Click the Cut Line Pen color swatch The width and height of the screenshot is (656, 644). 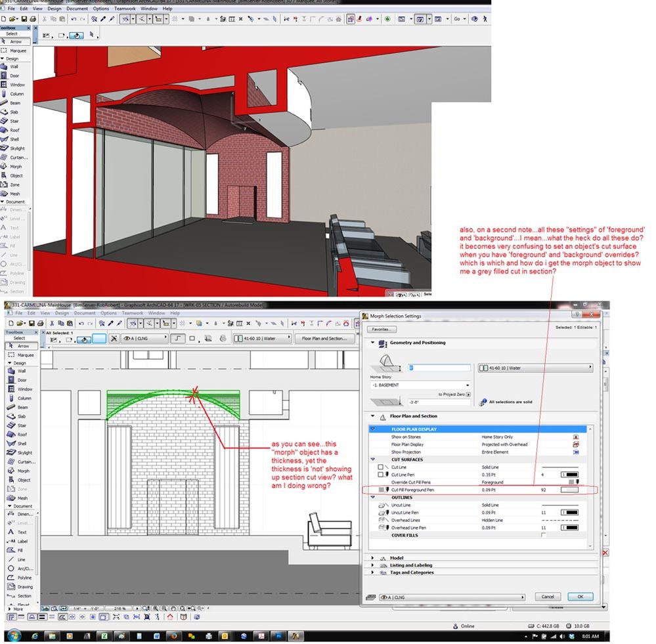tap(569, 475)
